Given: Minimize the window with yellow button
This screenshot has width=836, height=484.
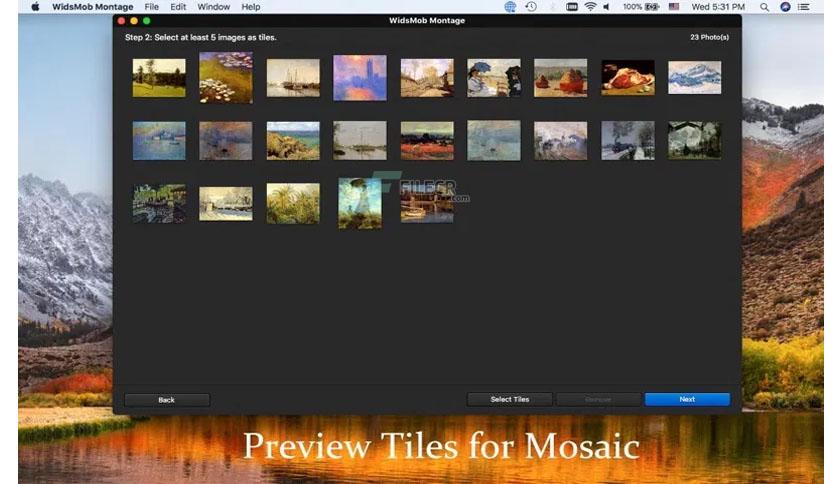Looking at the screenshot, I should (134, 21).
